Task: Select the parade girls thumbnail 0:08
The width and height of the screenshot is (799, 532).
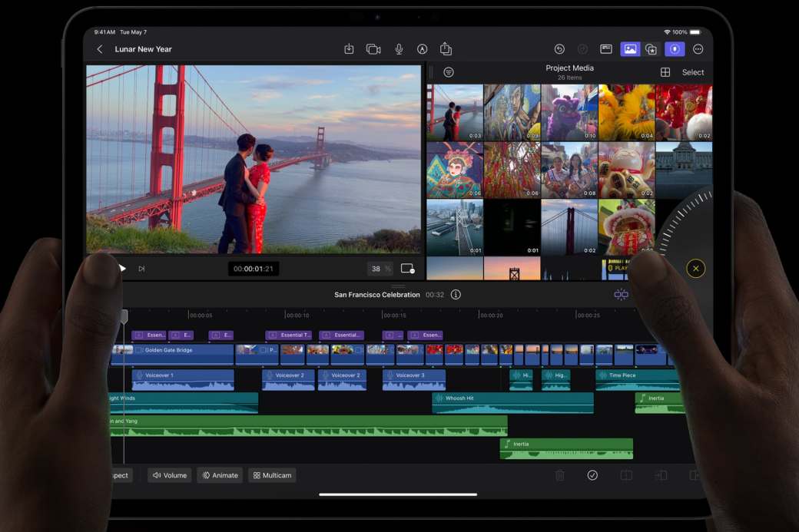Action: (x=569, y=170)
